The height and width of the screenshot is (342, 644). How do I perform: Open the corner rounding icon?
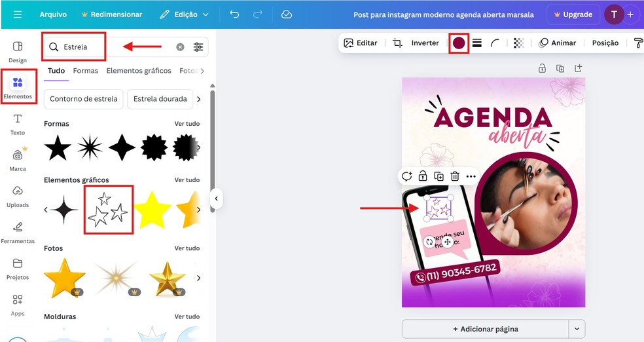point(495,43)
